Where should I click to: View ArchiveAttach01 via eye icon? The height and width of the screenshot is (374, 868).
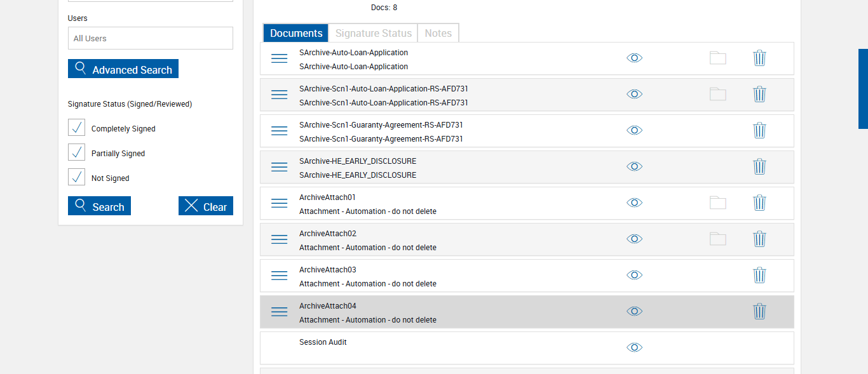coord(635,203)
